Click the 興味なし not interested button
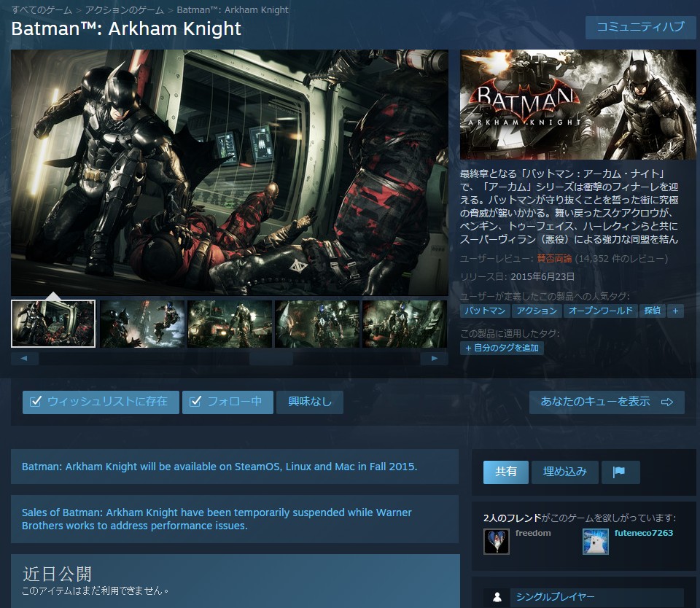This screenshot has width=700, height=608. (310, 402)
